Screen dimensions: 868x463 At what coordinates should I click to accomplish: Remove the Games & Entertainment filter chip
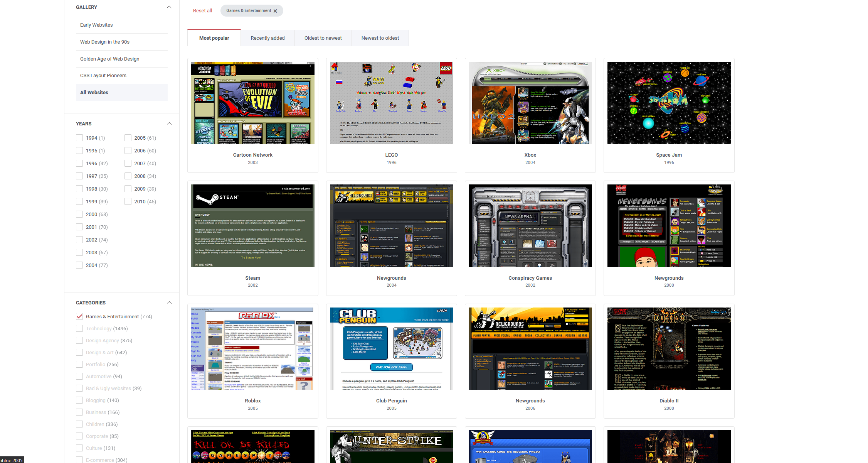click(275, 11)
